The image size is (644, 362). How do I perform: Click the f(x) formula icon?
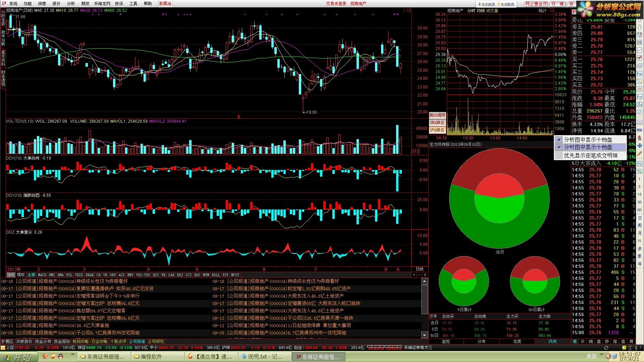(640, 104)
